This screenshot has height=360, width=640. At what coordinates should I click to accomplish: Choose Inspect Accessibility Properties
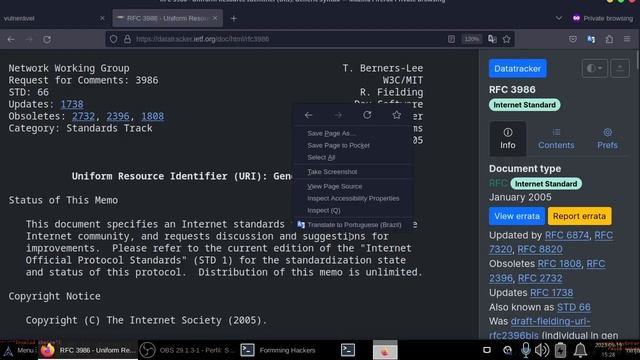click(353, 198)
